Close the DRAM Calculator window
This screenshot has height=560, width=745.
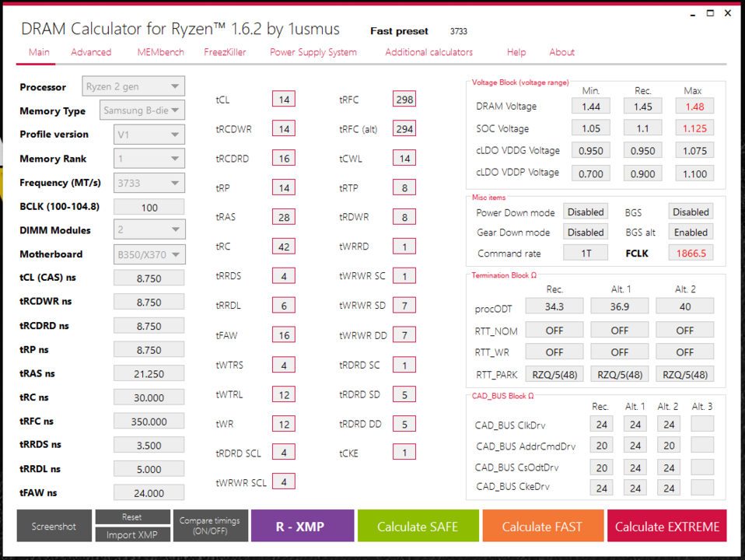coord(727,13)
